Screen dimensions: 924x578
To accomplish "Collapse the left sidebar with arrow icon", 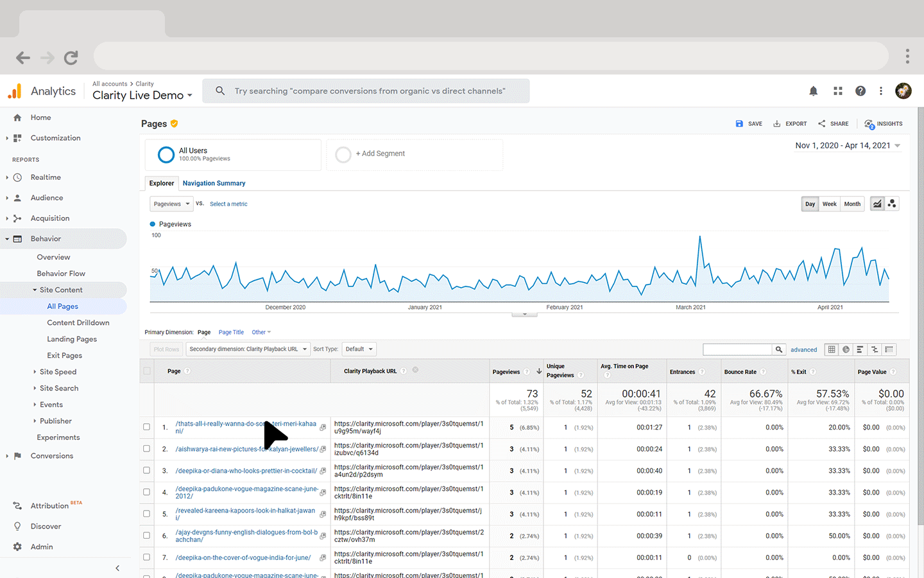I will (117, 568).
